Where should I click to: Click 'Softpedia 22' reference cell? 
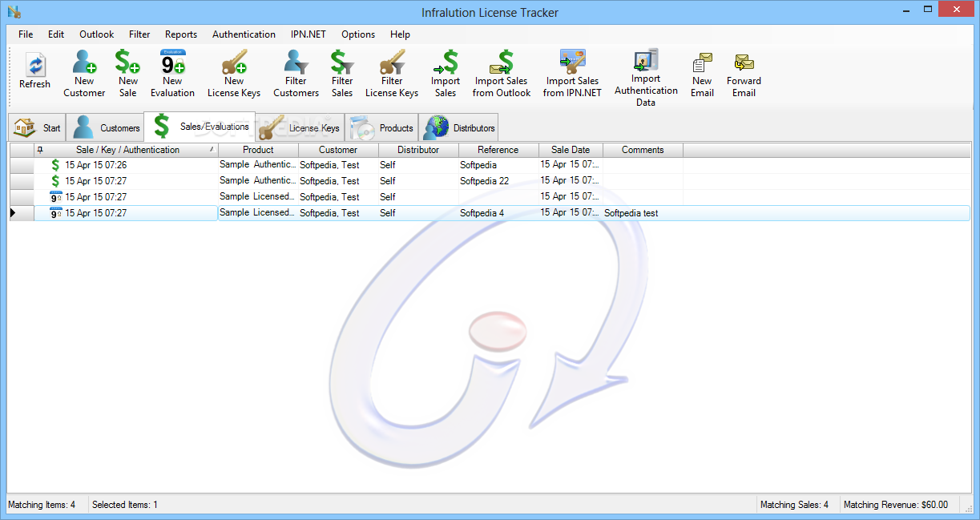[x=498, y=181]
